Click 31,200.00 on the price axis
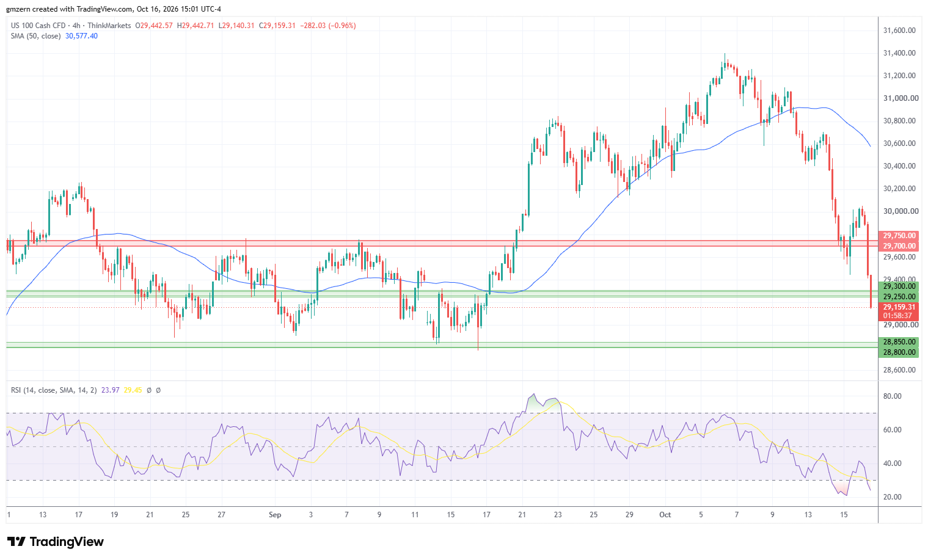Screen dimensions: 928x560 click(899, 76)
